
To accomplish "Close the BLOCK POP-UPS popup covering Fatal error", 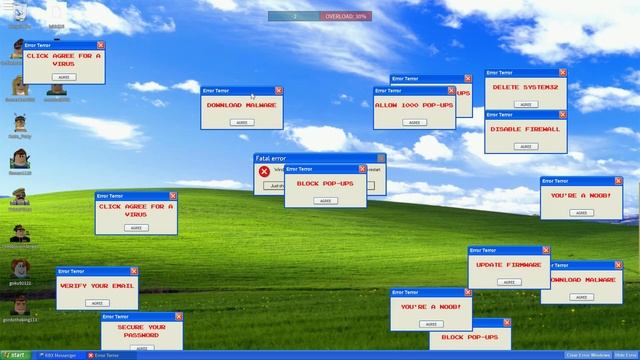I will [362, 169].
